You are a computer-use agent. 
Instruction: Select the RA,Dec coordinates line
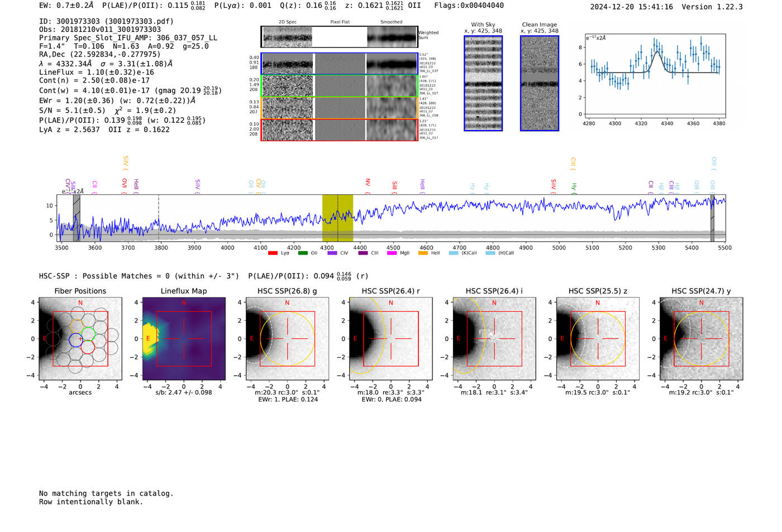click(x=99, y=54)
